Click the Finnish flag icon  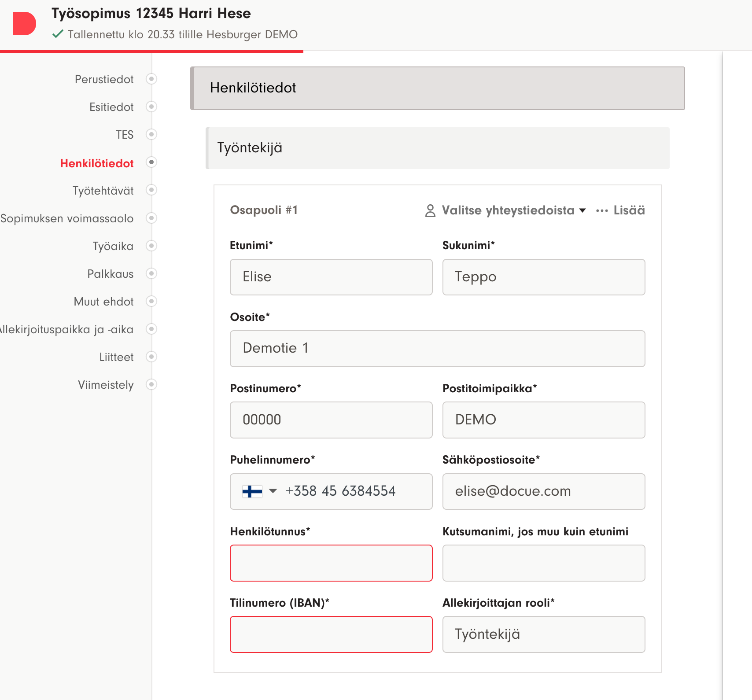[252, 491]
